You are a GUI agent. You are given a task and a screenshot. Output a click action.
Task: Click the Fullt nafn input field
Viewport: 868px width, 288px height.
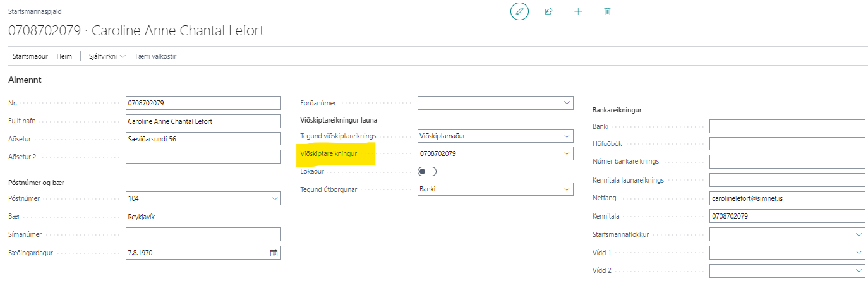(x=203, y=121)
